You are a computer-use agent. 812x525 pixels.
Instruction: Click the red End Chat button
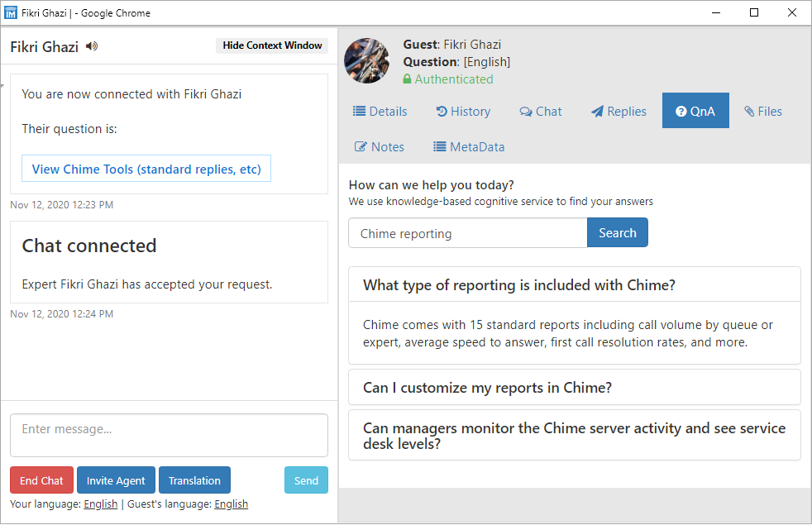(41, 480)
